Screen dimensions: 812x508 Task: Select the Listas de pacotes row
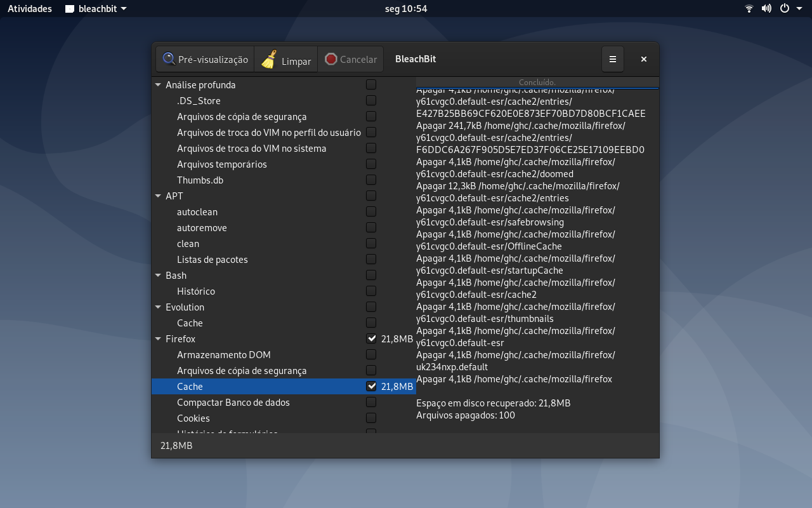(284, 259)
